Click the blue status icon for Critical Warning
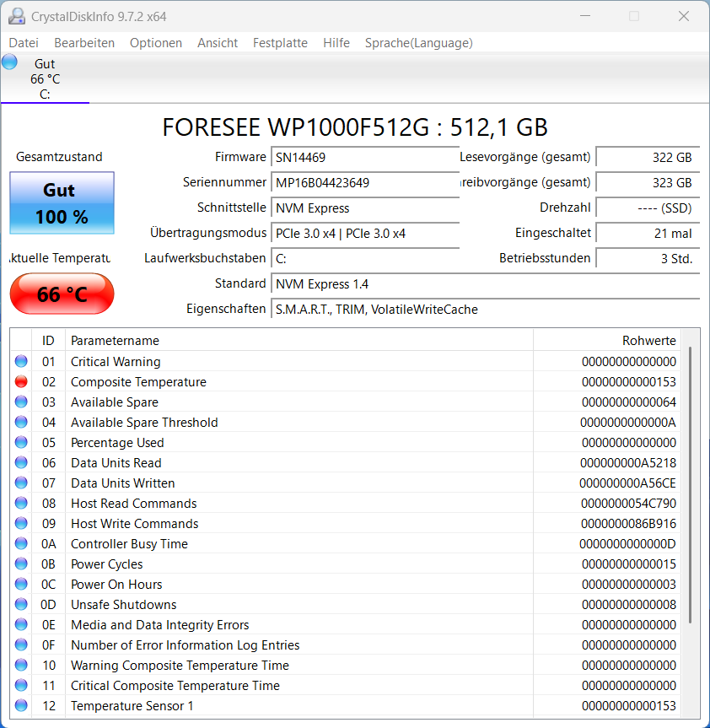This screenshot has width=710, height=728. (x=21, y=362)
